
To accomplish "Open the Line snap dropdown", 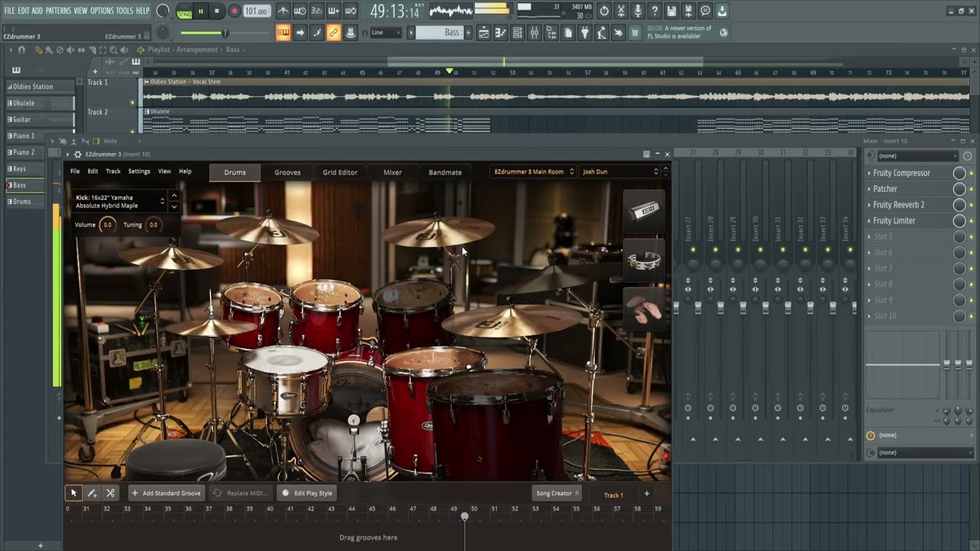I will coord(385,33).
